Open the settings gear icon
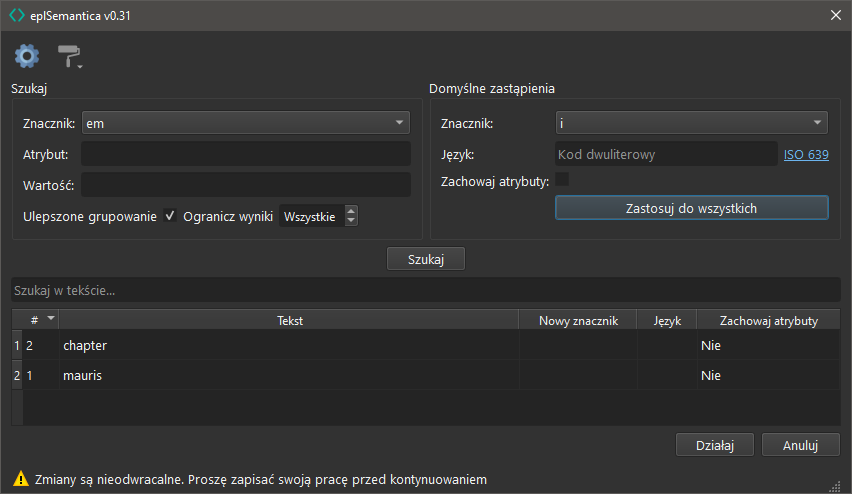Viewport: 852px width, 494px height. click(x=26, y=56)
